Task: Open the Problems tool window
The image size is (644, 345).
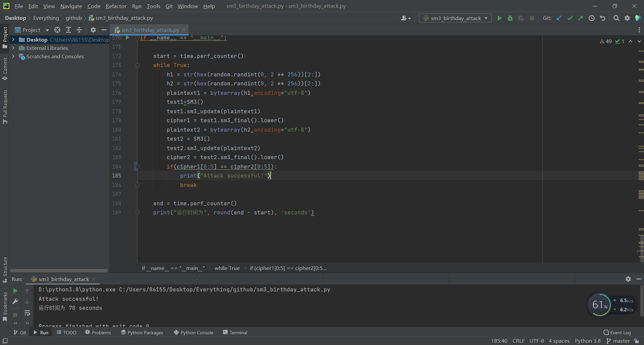Action: [98, 332]
